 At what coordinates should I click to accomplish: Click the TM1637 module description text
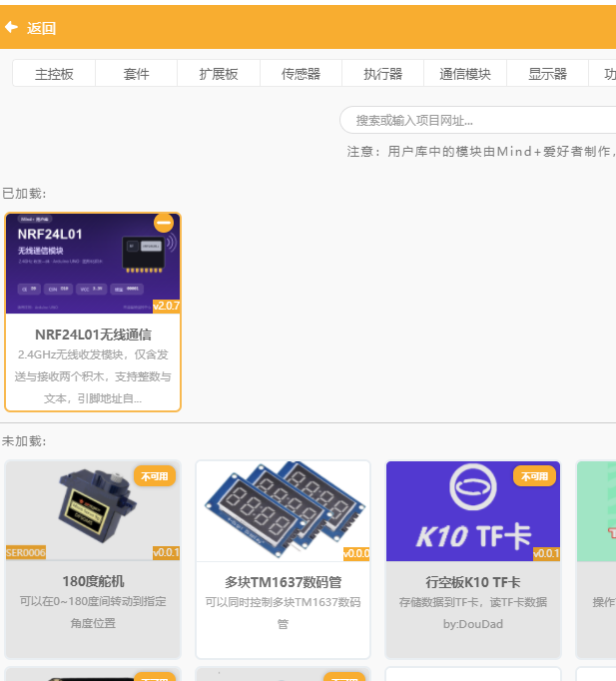click(283, 613)
